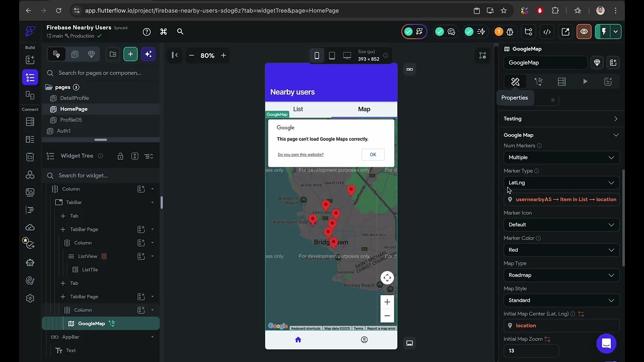Switch to Pages and components view icon
The width and height of the screenshot is (644, 362).
click(56, 54)
